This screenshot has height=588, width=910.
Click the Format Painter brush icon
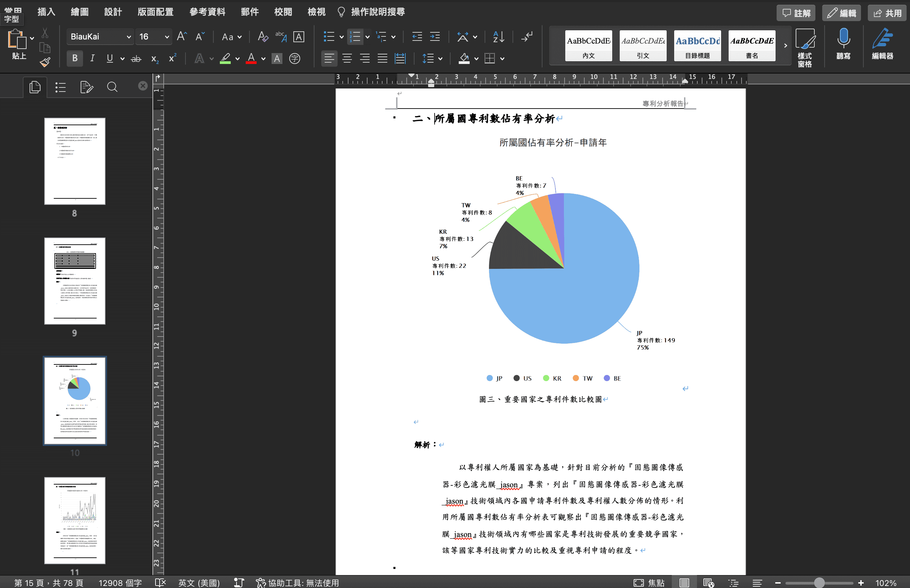pos(45,62)
